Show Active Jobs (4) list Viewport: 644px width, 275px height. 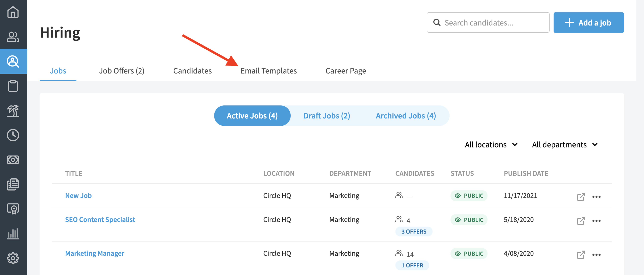coord(252,115)
